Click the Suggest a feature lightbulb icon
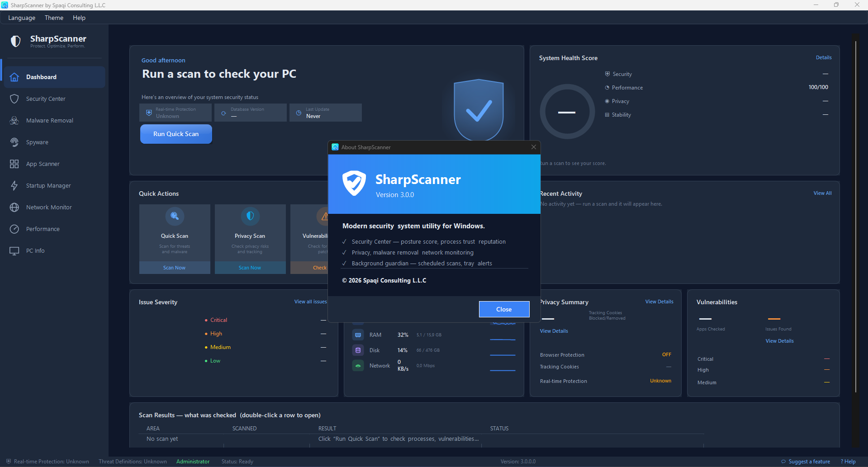 coord(783,462)
